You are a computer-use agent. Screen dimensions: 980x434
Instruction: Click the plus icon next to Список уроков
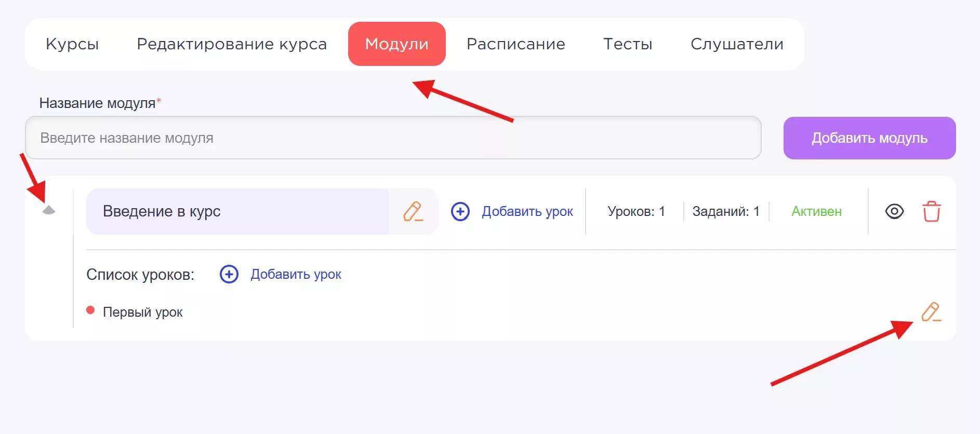(x=229, y=274)
